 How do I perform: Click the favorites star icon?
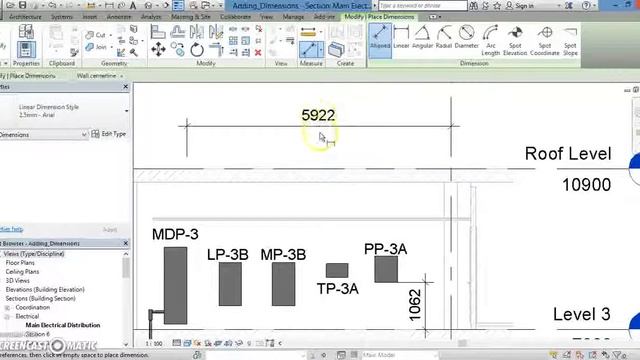497,6
